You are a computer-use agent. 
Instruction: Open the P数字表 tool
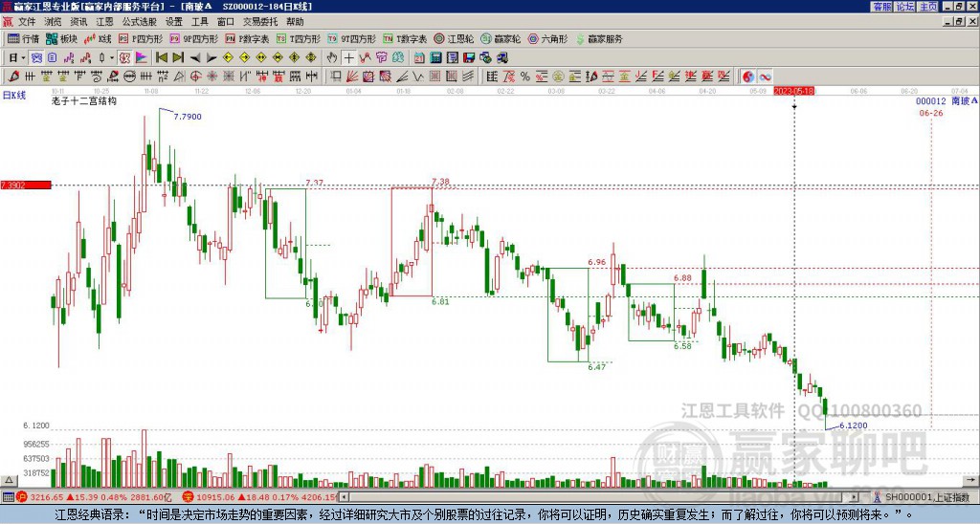[x=248, y=38]
